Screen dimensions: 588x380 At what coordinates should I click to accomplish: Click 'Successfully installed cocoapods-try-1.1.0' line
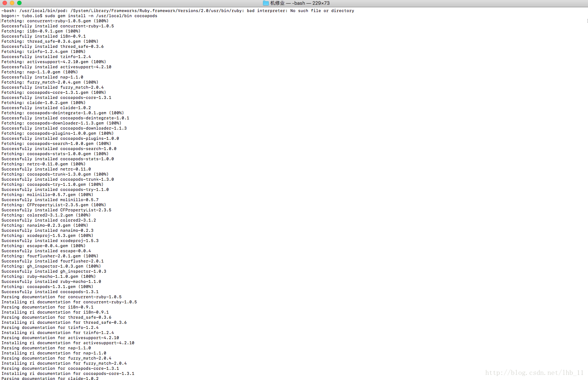click(55, 189)
